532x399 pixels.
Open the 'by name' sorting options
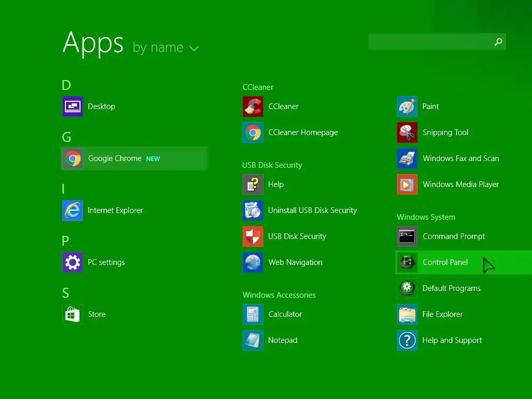pos(166,47)
